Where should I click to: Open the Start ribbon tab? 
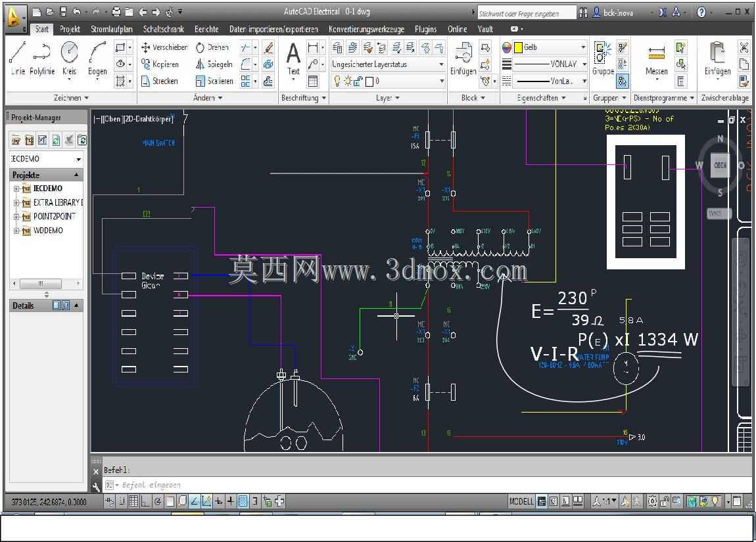(x=42, y=29)
